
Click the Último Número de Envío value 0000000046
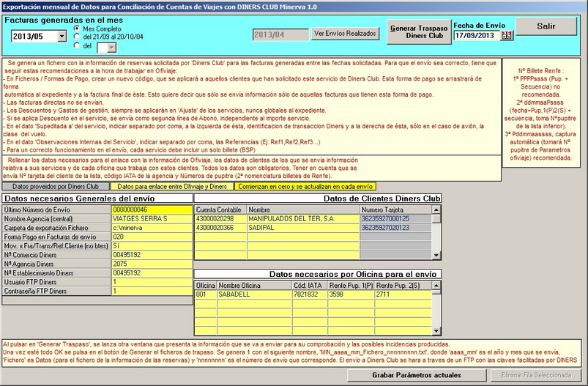pos(152,209)
